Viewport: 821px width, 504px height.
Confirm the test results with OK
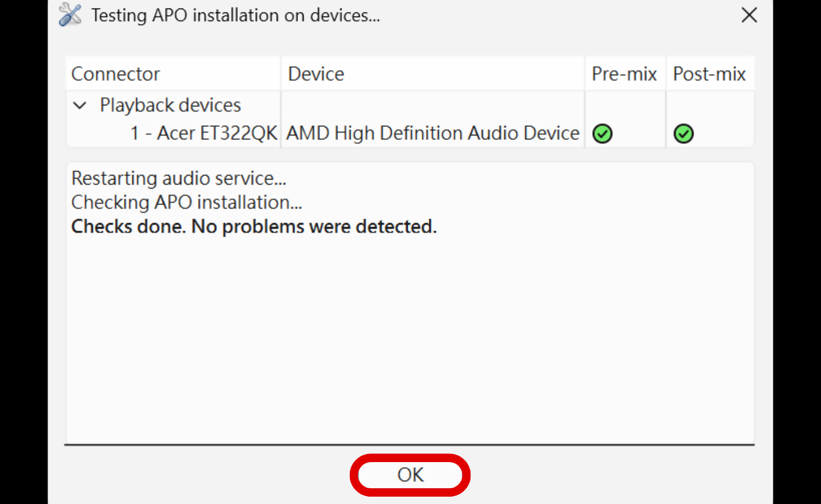pos(410,475)
